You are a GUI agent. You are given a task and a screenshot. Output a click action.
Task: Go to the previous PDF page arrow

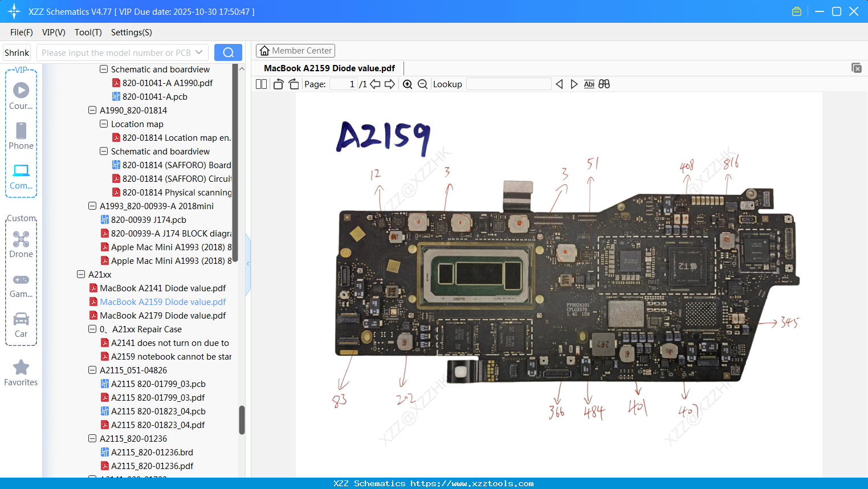375,84
